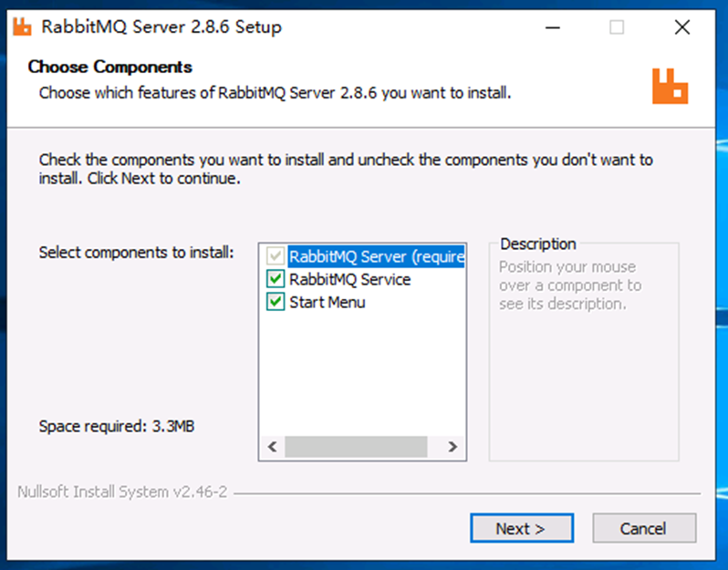Select the RabbitMQ Service item label

pyautogui.click(x=349, y=279)
